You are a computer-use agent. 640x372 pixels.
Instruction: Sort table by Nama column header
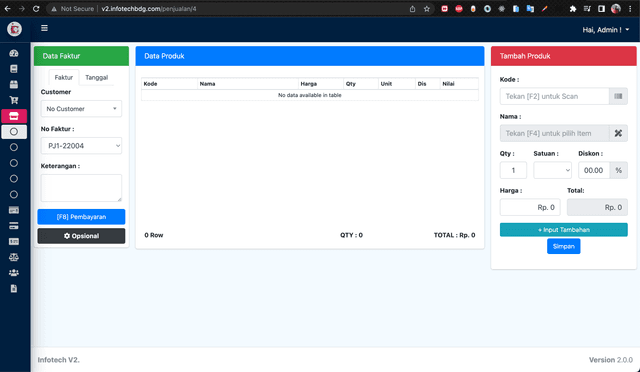coord(248,84)
